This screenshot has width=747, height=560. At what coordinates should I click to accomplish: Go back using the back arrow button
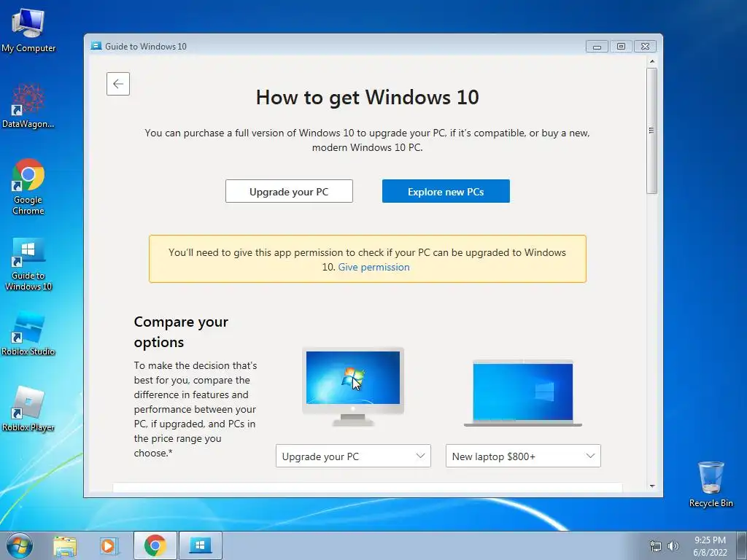(118, 84)
